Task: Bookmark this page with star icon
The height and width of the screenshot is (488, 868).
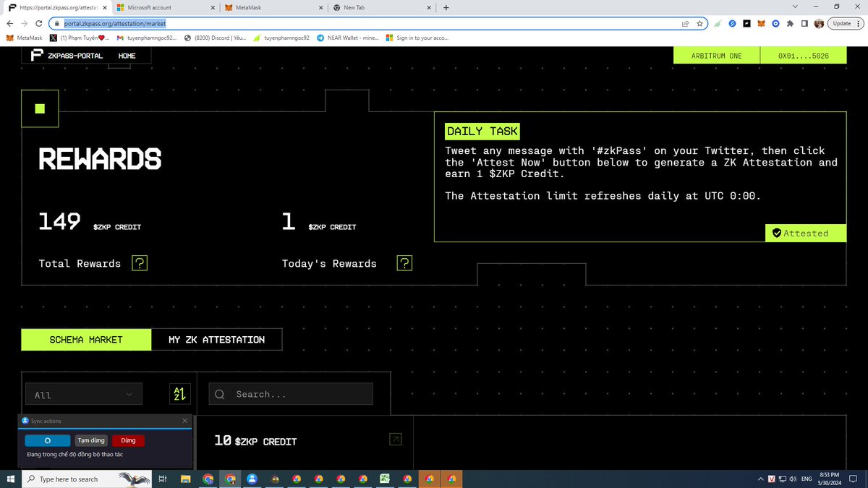Action: 699,23
